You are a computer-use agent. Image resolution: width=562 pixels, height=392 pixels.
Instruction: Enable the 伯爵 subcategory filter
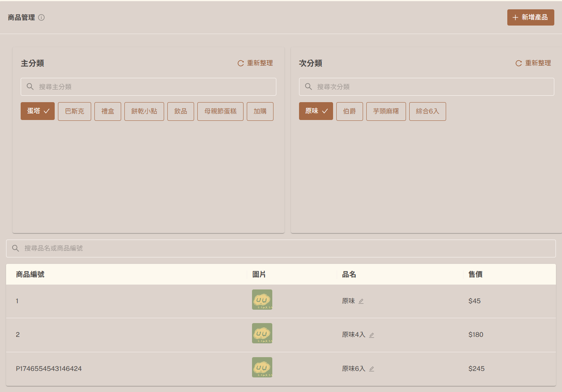pos(349,111)
